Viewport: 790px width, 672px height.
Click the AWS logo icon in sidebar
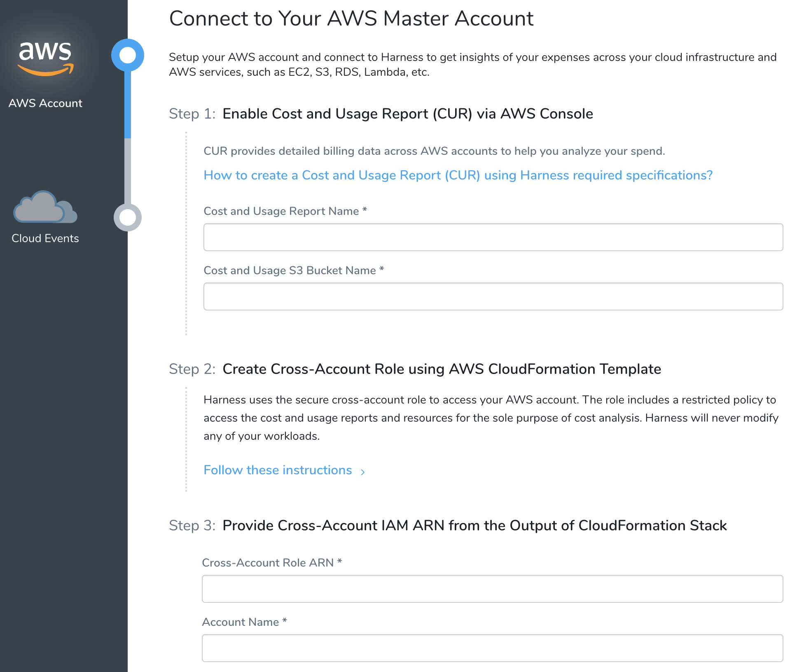click(45, 59)
